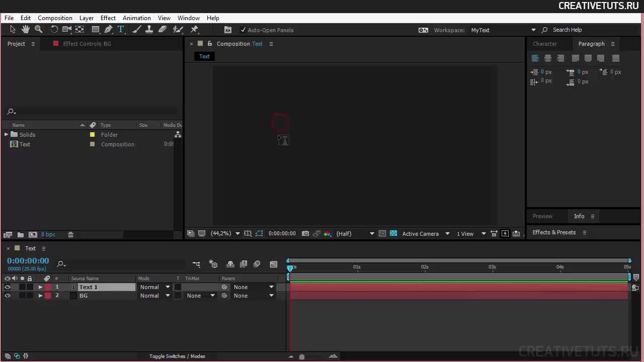Select the Brush tool

click(x=136, y=30)
